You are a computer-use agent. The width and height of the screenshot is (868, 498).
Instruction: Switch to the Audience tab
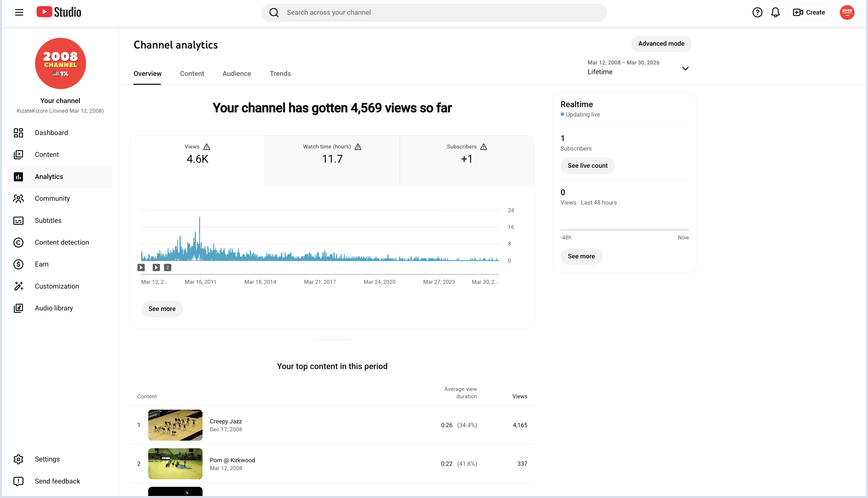pos(237,74)
